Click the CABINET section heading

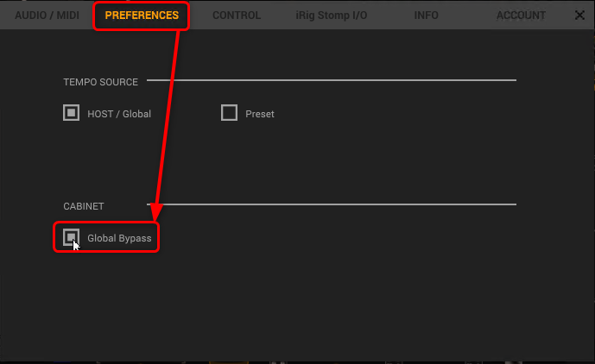coord(84,206)
